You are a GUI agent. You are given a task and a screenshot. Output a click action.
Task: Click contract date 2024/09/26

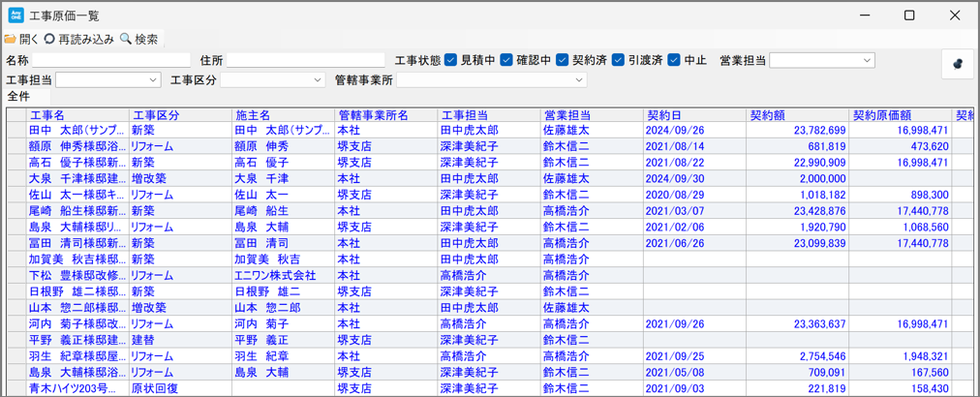coord(673,130)
